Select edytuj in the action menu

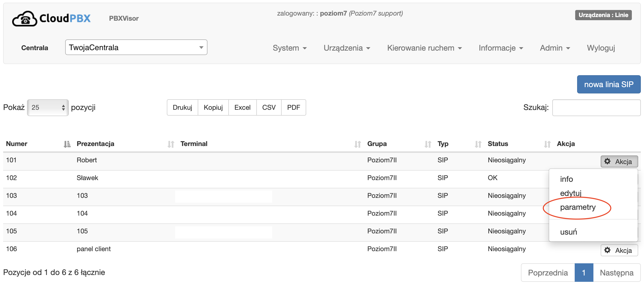tap(571, 193)
